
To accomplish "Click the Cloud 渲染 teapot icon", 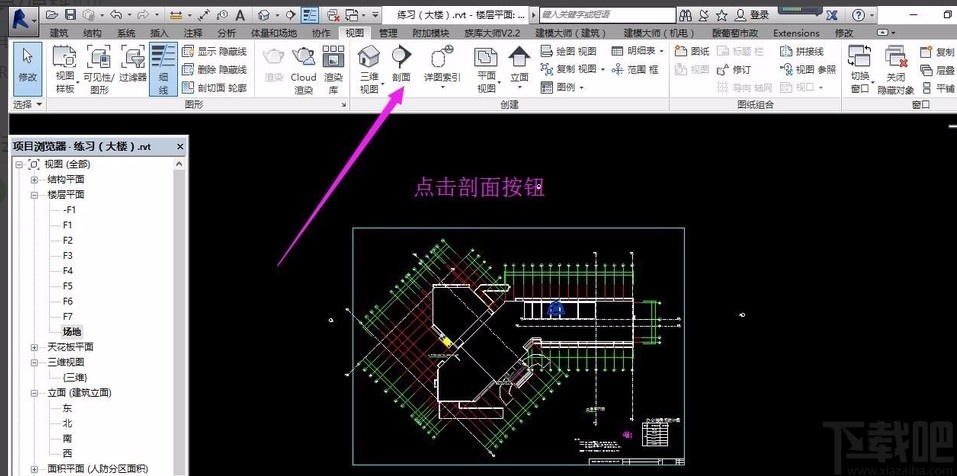I will click(x=303, y=57).
